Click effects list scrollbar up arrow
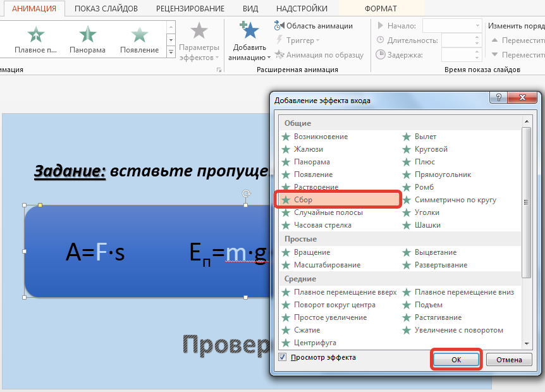The width and height of the screenshot is (545, 392). (527, 121)
